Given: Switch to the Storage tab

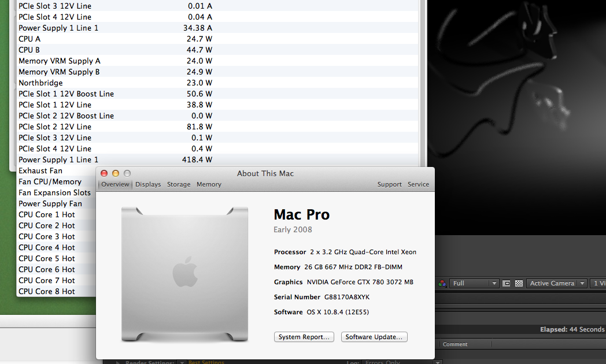Looking at the screenshot, I should (179, 184).
